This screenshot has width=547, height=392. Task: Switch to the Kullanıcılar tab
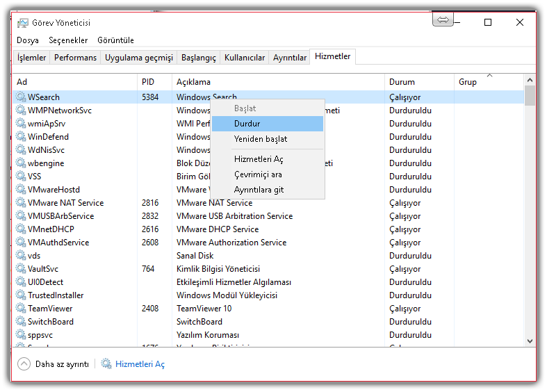pos(245,58)
